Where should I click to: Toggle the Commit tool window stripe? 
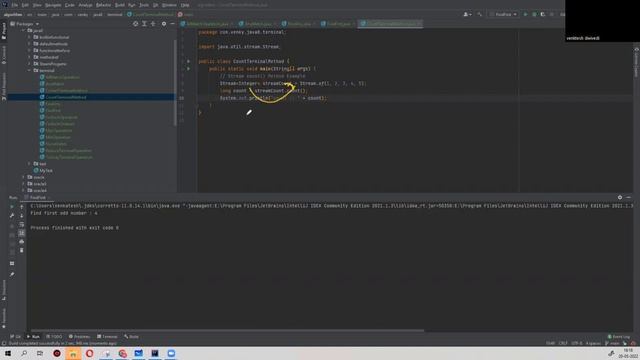tap(4, 55)
